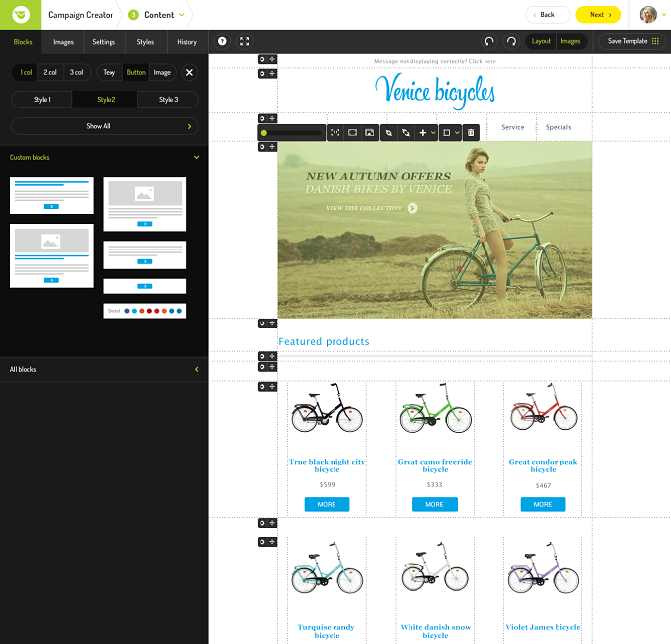Click MORE under True black night city bicycle

point(327,504)
